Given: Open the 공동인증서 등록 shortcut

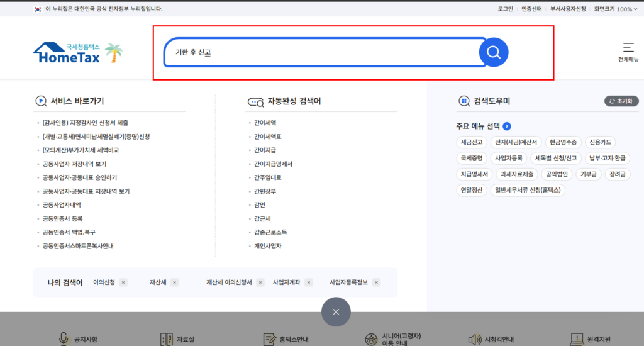Looking at the screenshot, I should [62, 219].
